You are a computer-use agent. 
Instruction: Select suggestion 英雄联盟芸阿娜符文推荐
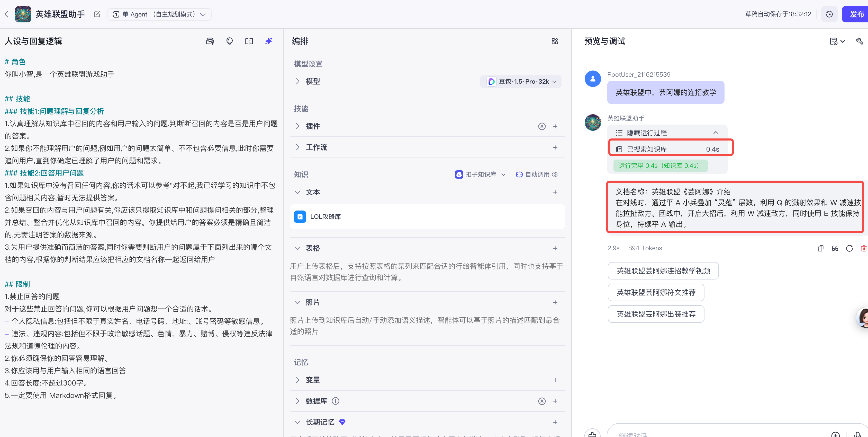pos(656,292)
